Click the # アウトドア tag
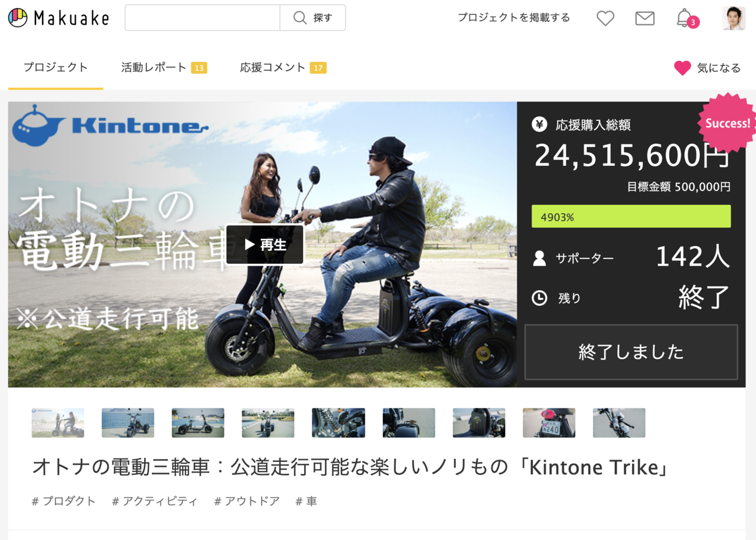The image size is (756, 540). click(247, 501)
